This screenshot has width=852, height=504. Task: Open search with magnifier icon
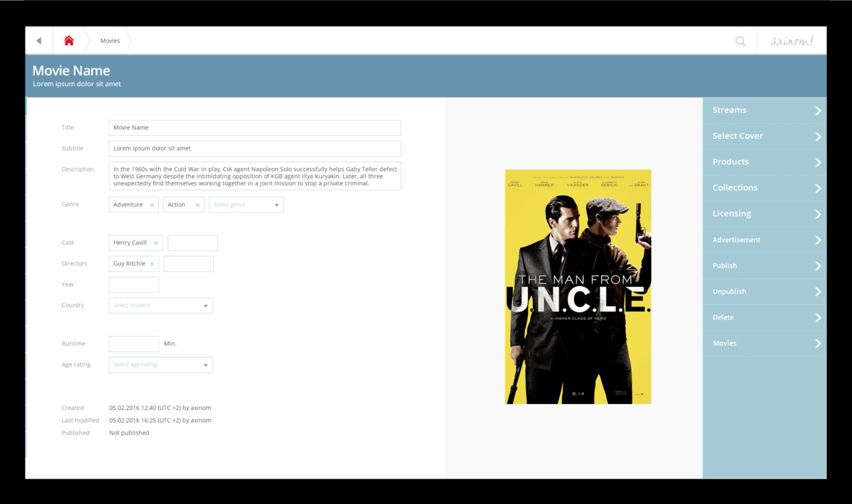(x=740, y=41)
